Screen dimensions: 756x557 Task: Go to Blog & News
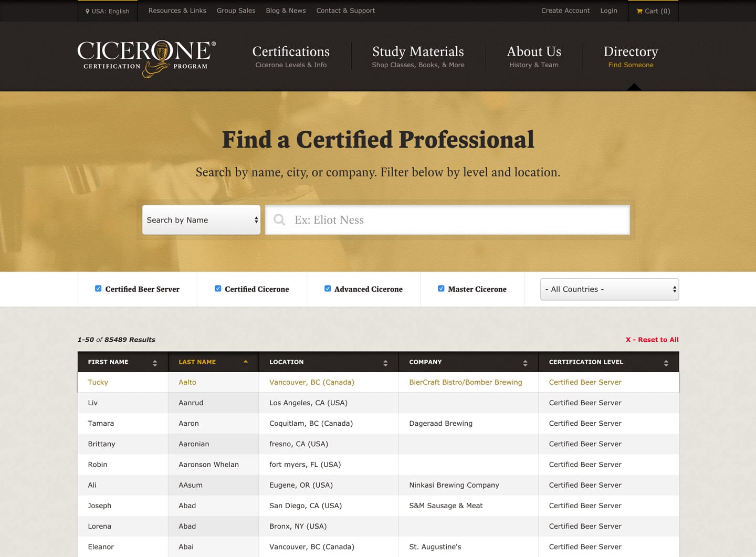point(286,10)
